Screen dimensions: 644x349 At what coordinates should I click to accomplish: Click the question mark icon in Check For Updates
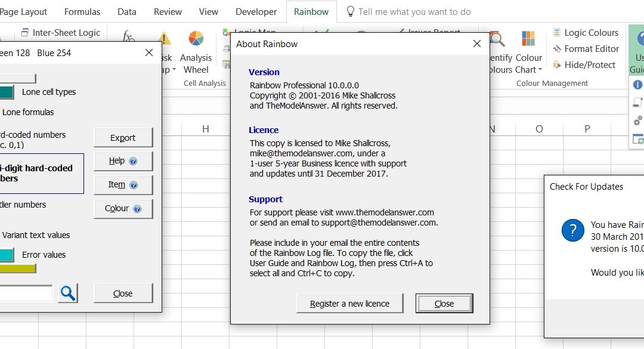tap(572, 230)
